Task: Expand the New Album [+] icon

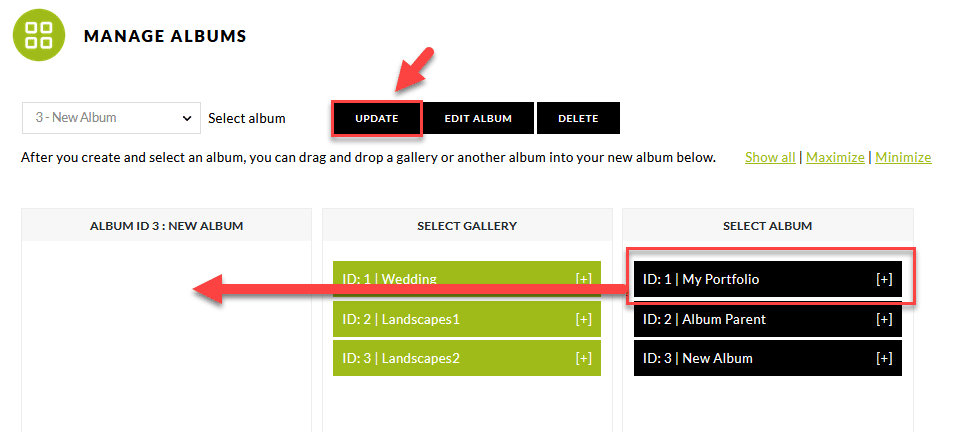Action: pyautogui.click(x=884, y=358)
